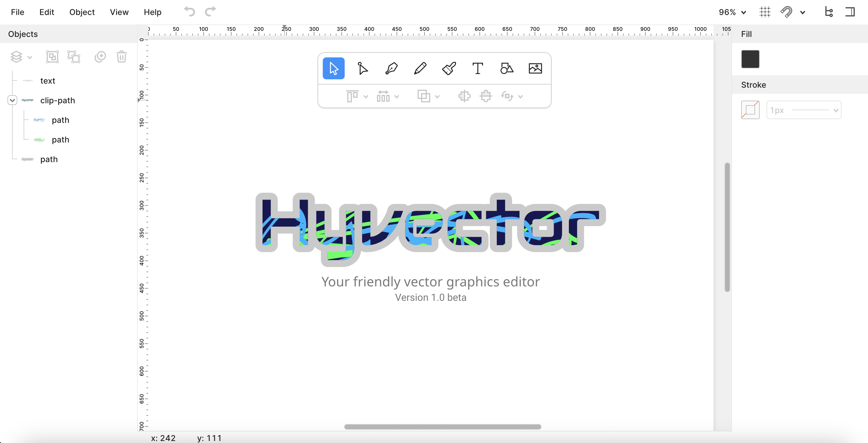Open the layers icon dropdown arrow
Screen dimensions: 868x443
[x=30, y=57]
